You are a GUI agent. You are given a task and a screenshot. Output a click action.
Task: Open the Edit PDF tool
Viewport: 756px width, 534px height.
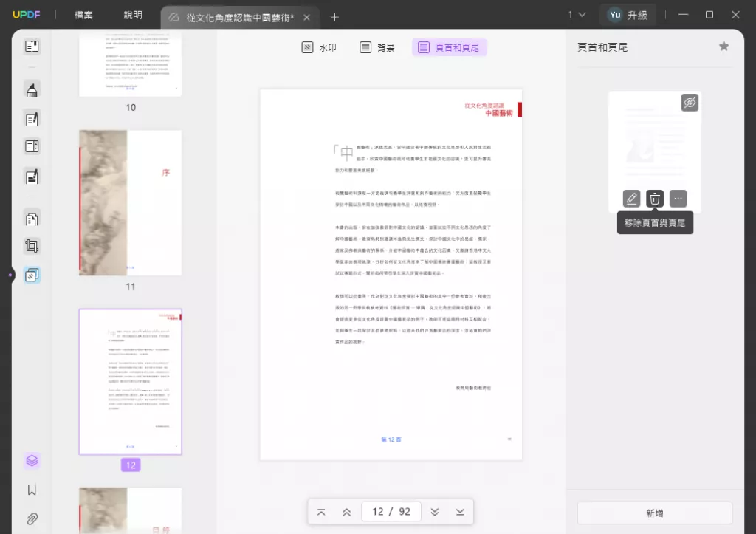click(x=32, y=119)
